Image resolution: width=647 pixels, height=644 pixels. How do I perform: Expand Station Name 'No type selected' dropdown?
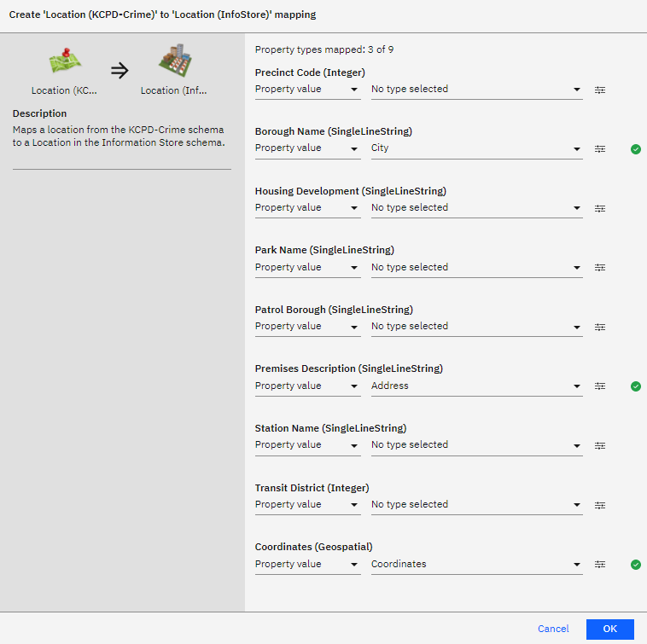476,445
